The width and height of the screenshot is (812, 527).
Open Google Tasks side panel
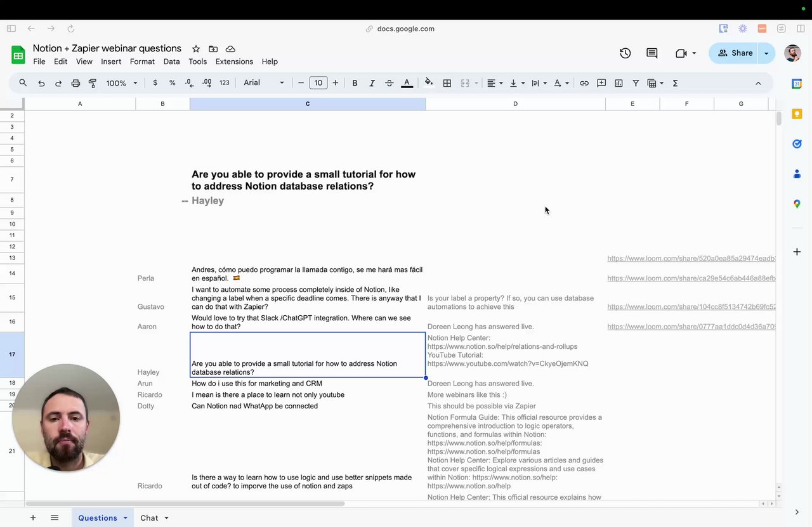(x=797, y=144)
